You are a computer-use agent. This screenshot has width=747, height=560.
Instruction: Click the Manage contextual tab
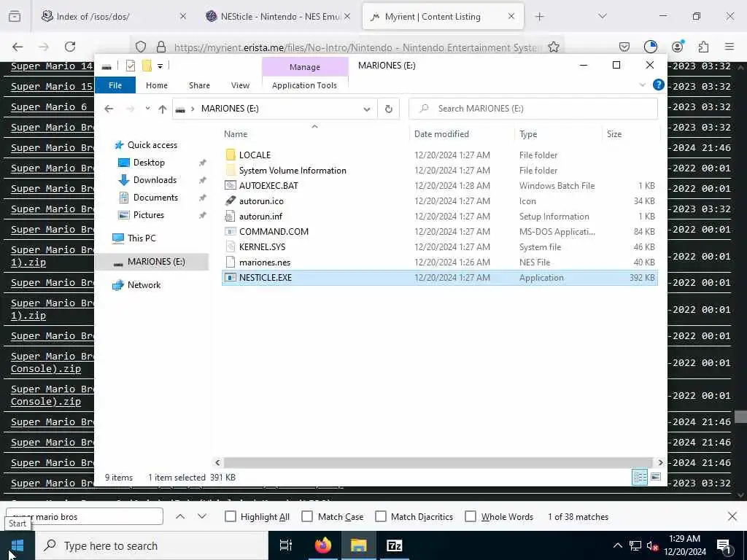click(x=305, y=67)
